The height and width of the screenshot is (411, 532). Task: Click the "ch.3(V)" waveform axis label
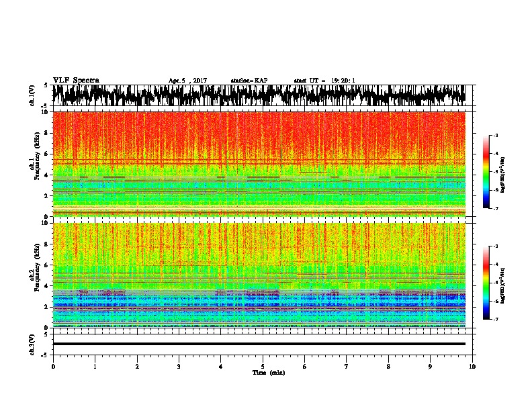point(33,345)
